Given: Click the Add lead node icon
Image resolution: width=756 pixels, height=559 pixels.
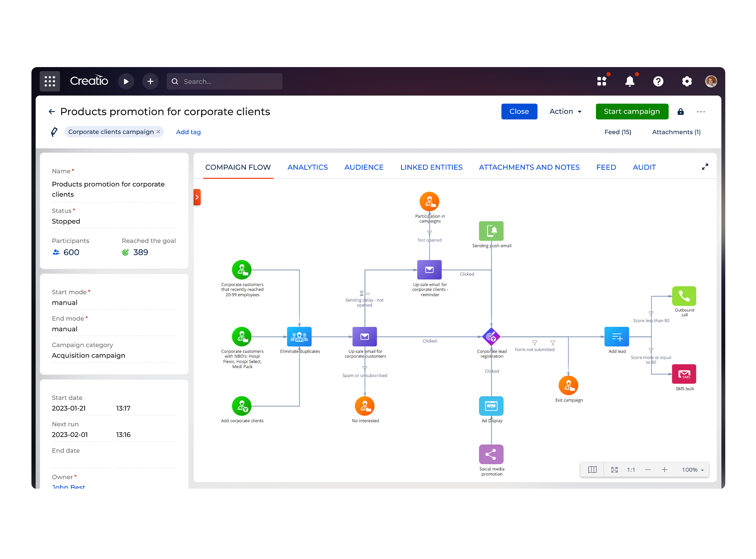Looking at the screenshot, I should [617, 336].
